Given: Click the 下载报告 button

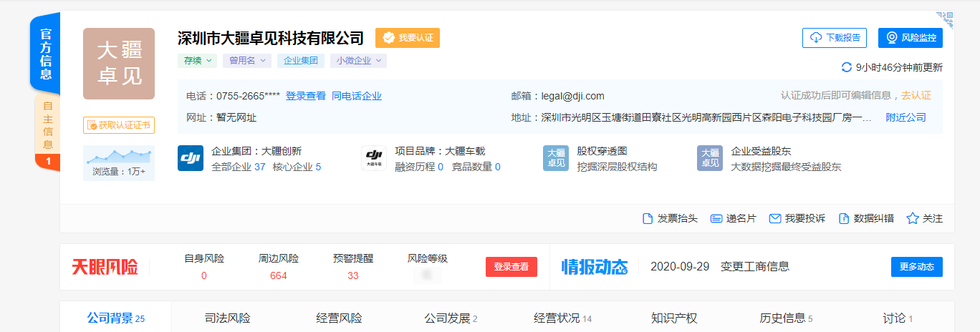Looking at the screenshot, I should point(835,38).
